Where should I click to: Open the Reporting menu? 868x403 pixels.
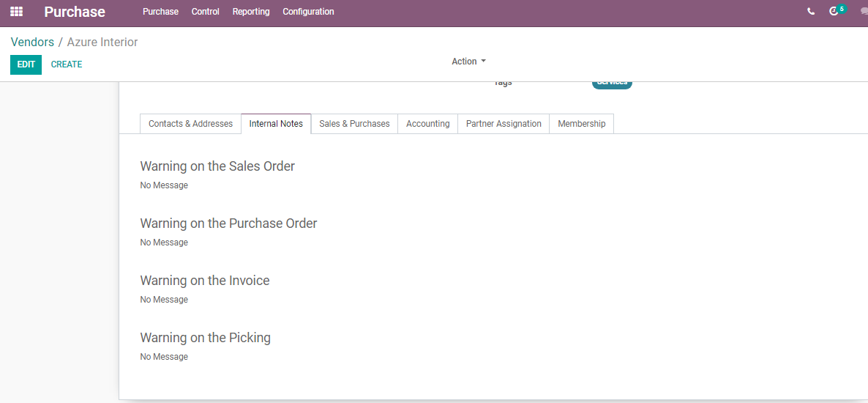tap(251, 11)
